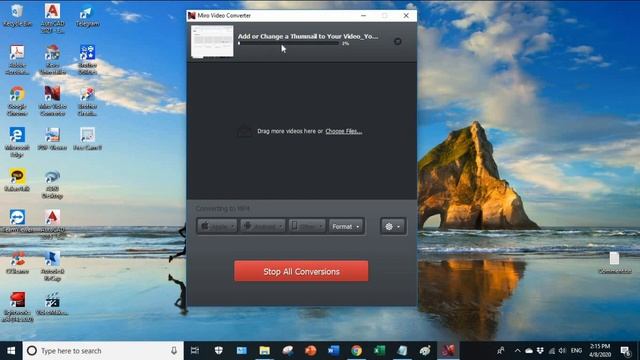Open the notification action center
Image resolution: width=640 pixels, height=360 pixels.
(x=625, y=351)
